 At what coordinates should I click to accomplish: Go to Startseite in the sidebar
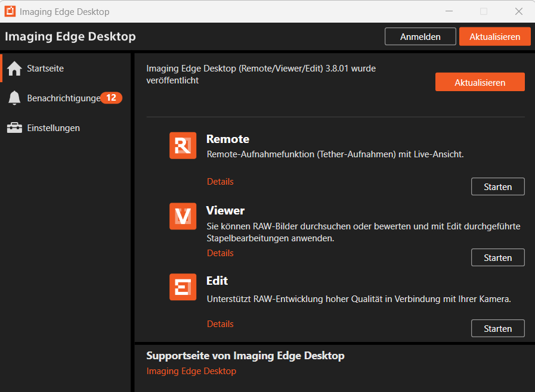pos(66,68)
